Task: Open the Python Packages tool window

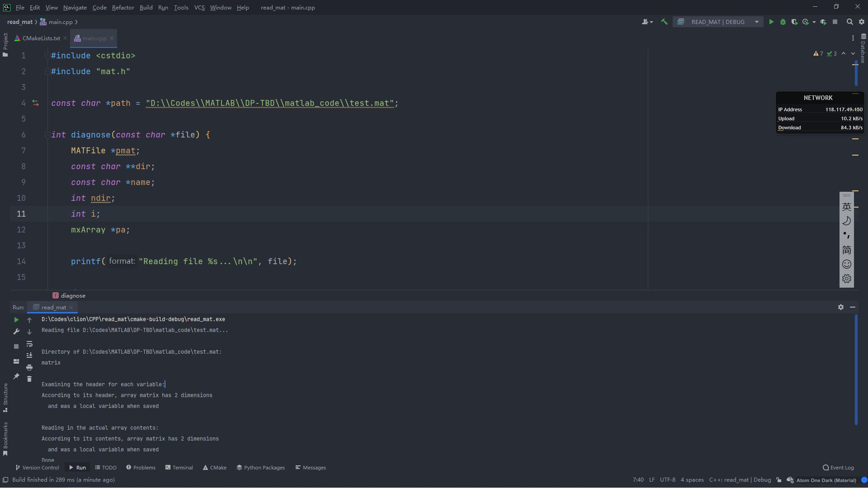Action: [x=261, y=468]
